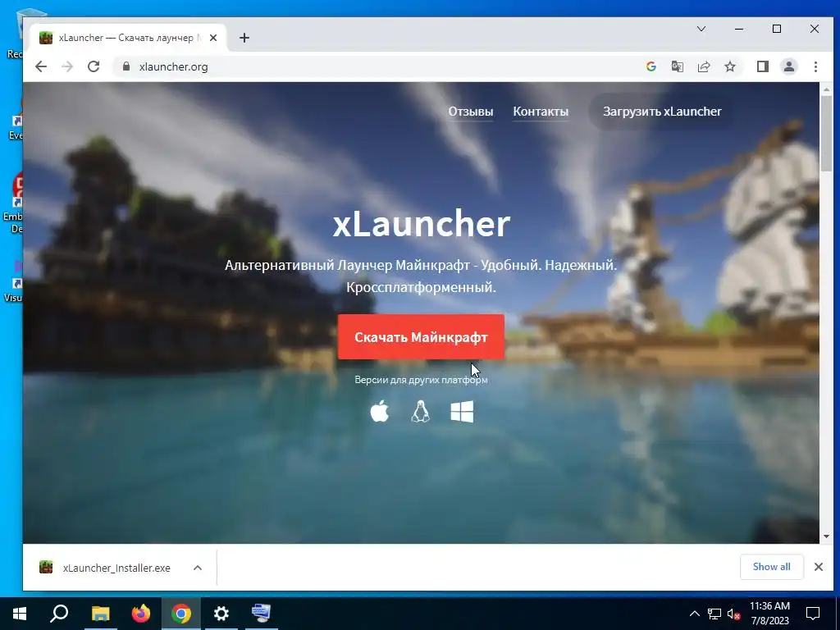The height and width of the screenshot is (630, 840).
Task: Open network status tray icon
Action: (x=714, y=614)
